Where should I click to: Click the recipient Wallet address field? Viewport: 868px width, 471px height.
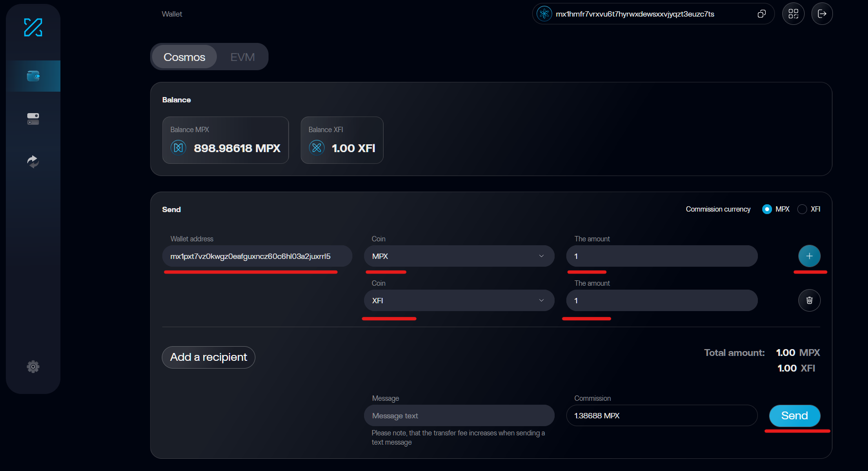[x=257, y=256]
